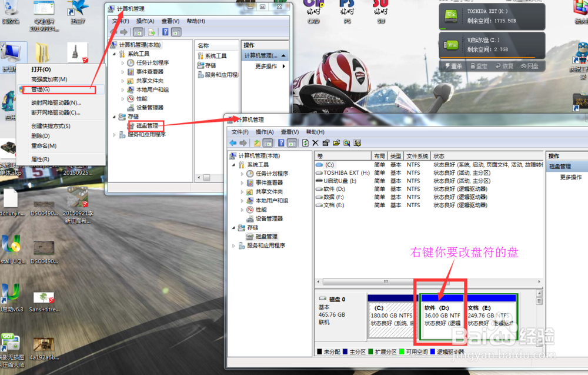Click the 状态 column header in the volume list
Image resolution: width=588 pixels, height=375 pixels.
coord(487,156)
